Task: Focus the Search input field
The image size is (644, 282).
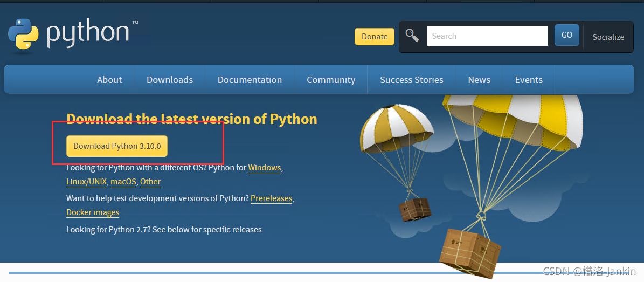Action: [488, 36]
